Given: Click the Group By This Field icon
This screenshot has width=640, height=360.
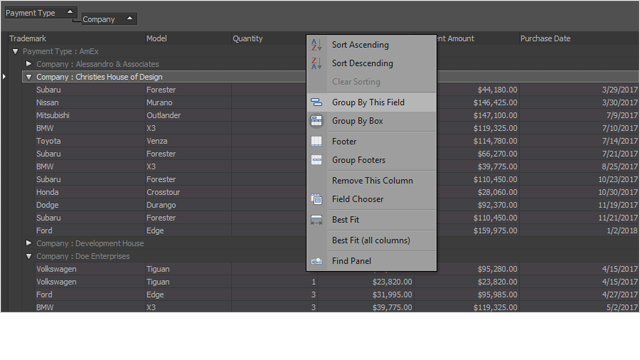Looking at the screenshot, I should point(317,102).
